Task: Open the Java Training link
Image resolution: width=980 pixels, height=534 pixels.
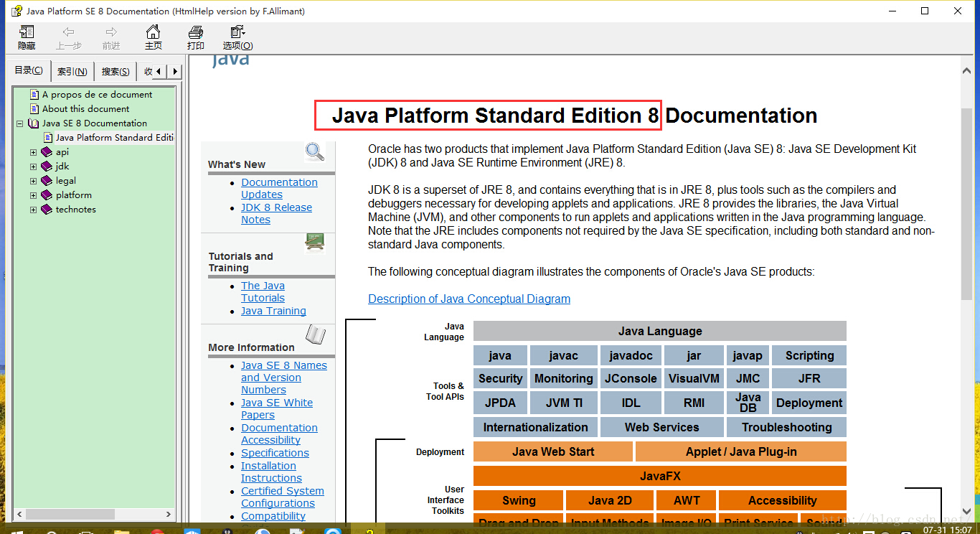Action: click(273, 311)
